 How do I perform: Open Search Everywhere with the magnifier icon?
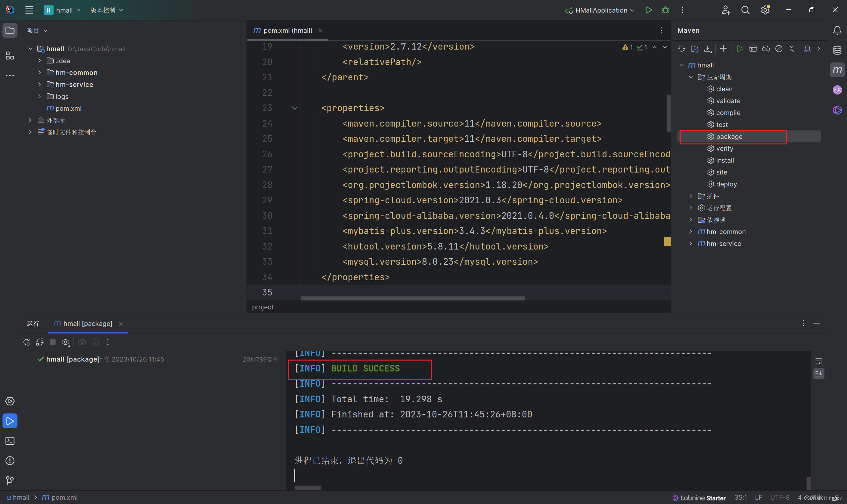pos(745,10)
